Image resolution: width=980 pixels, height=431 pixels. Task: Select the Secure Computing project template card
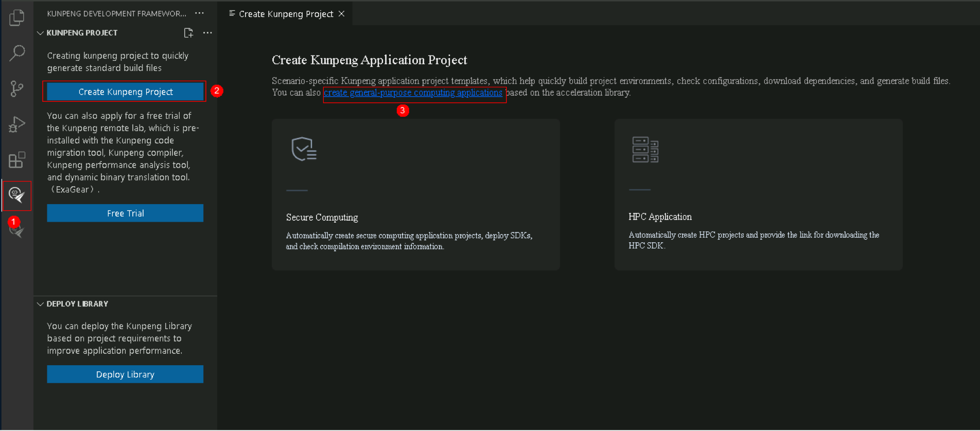tap(415, 194)
